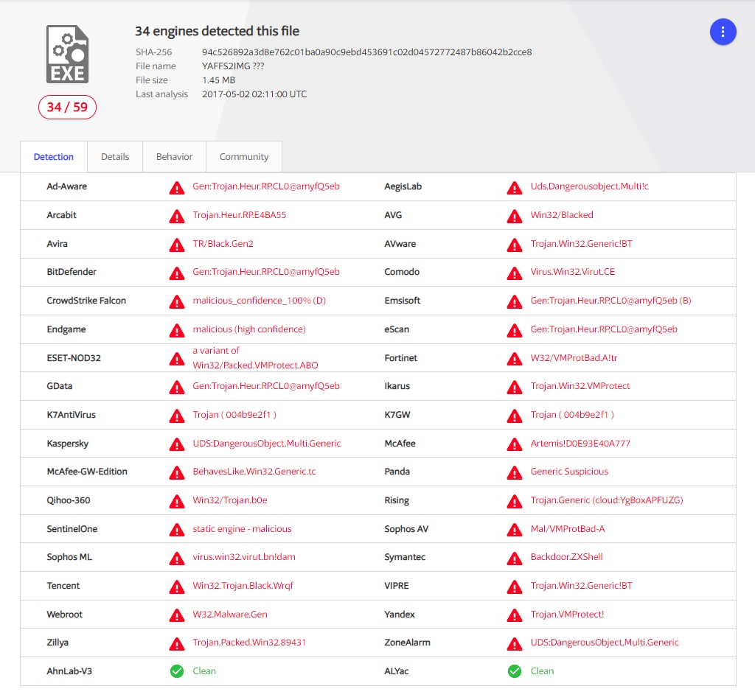Click the Avira warning triangle icon

pyautogui.click(x=177, y=245)
